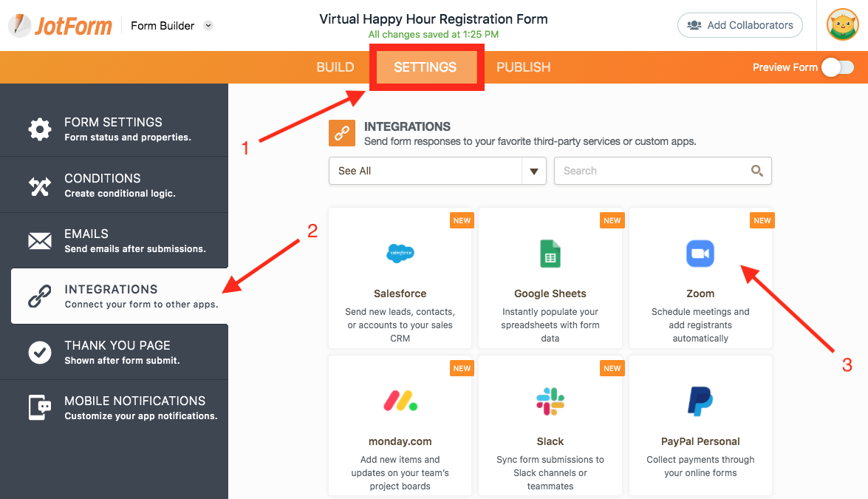Click 'Add new items and updates' description
This screenshot has height=499, width=868.
point(400,473)
